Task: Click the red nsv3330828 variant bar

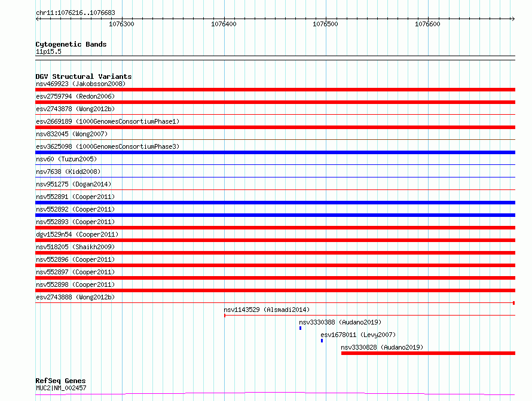Action: [428, 353]
